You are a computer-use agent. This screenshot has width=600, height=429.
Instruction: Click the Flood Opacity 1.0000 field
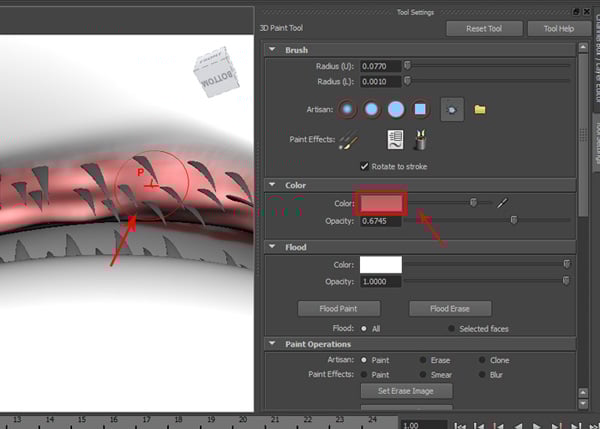tap(380, 282)
